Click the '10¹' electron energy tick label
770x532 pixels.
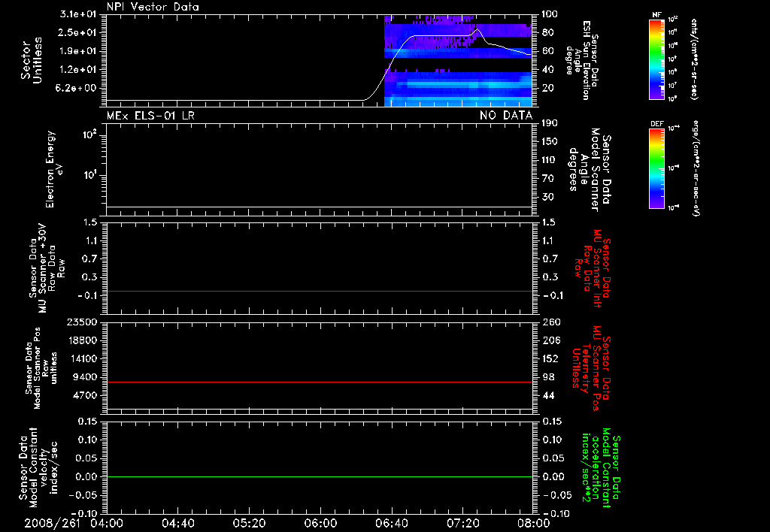[x=89, y=175]
